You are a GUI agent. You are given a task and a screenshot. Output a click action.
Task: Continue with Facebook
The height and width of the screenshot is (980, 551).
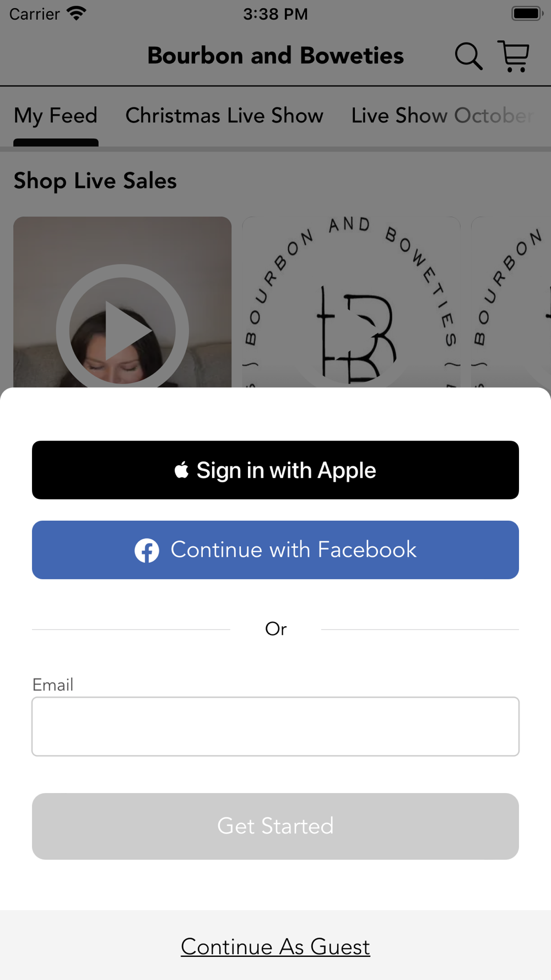[275, 550]
